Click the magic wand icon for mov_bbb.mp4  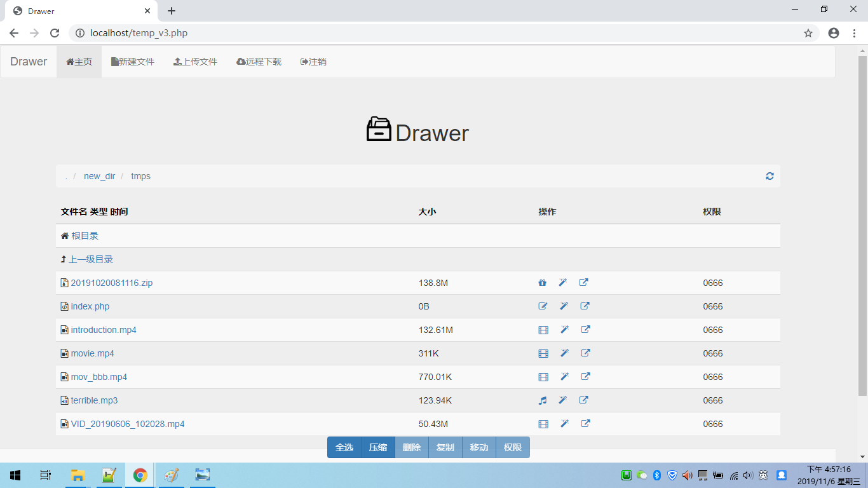(564, 377)
